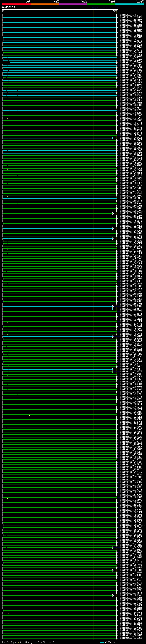The image size is (146, 644).
Task: Open hit UniRef100_B4X569
Action: coord(131,170)
